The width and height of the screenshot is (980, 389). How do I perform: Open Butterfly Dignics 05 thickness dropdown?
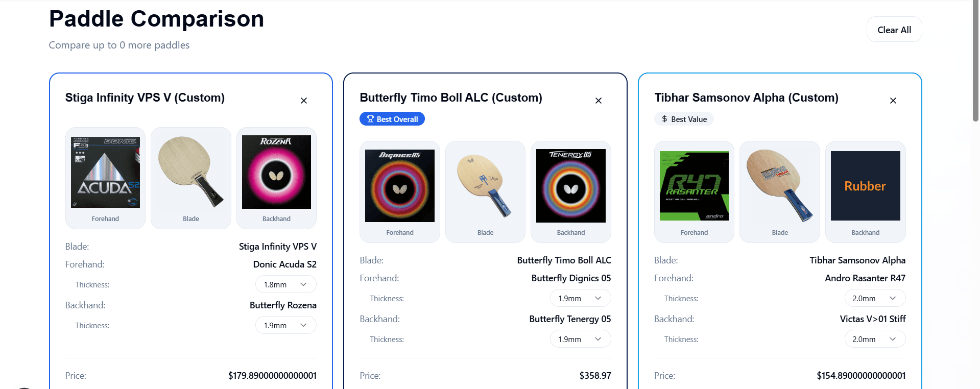point(580,298)
